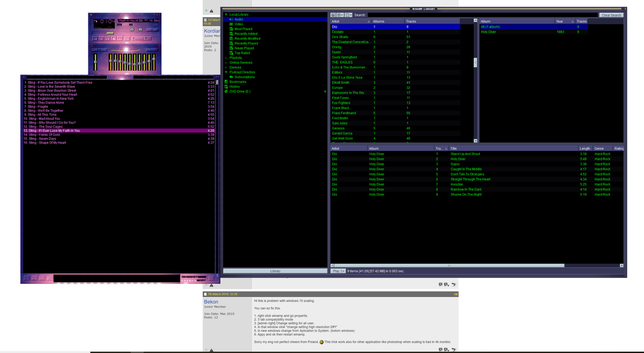The image size is (644, 353).
Task: Toggle Repeat in Winamp main window
Action: (148, 39)
